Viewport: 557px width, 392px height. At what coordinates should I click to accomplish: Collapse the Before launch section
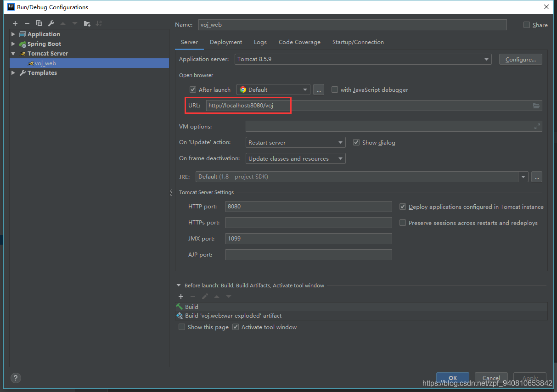[x=179, y=286]
